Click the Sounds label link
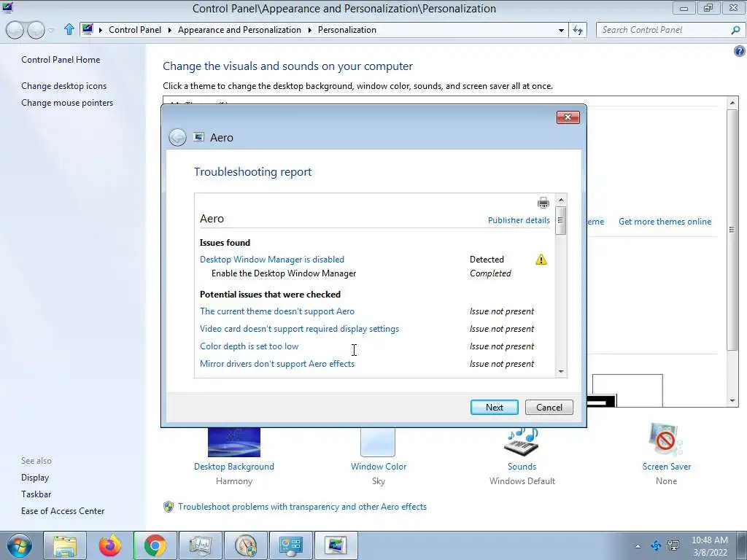 click(522, 467)
